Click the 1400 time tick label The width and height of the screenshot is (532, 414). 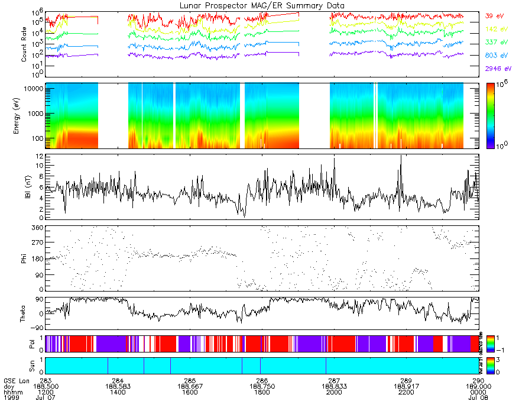(x=118, y=392)
